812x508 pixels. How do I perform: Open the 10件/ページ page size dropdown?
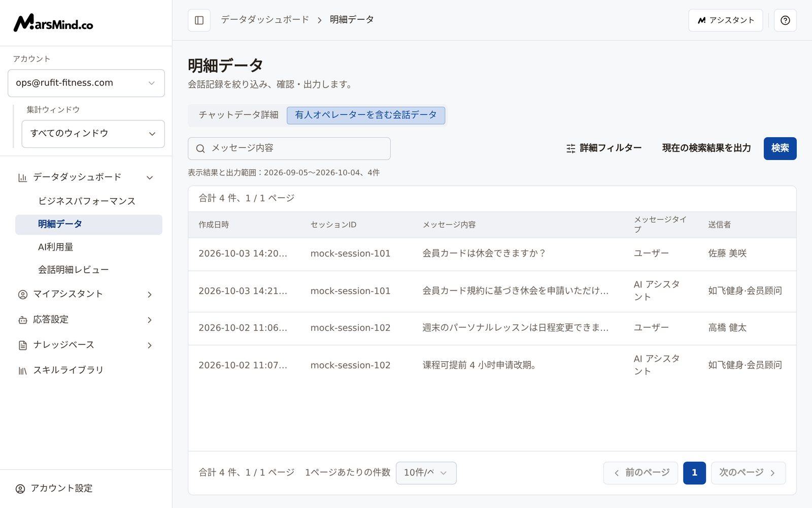pyautogui.click(x=426, y=473)
